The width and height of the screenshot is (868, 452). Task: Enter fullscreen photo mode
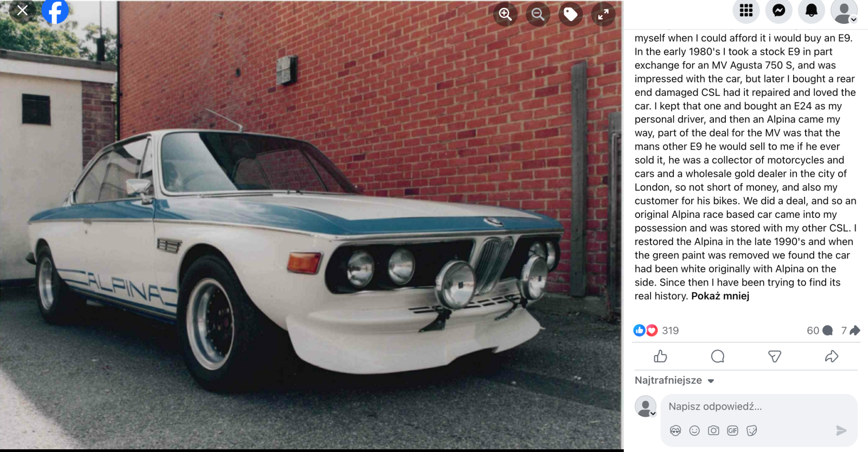tap(603, 15)
